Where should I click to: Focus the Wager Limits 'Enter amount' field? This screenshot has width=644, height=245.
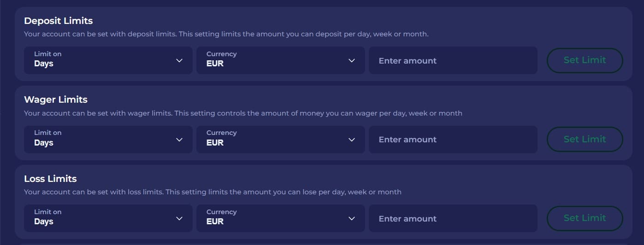tap(453, 140)
